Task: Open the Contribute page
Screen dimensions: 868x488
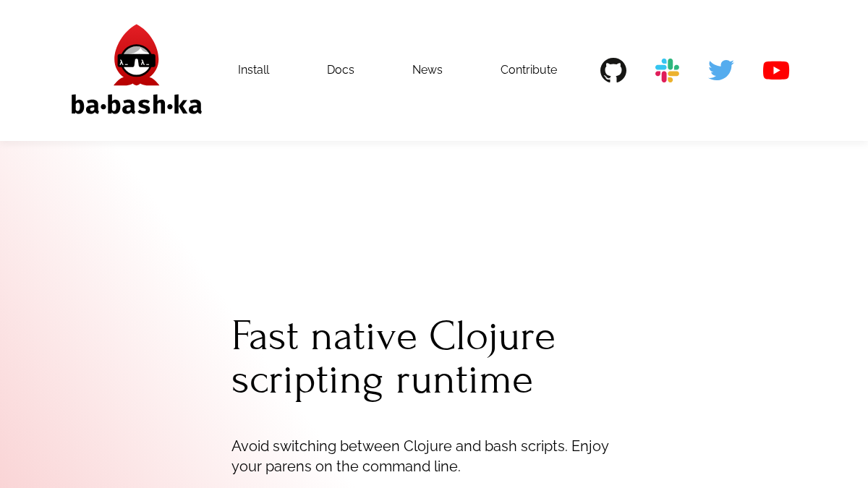Action: point(529,70)
